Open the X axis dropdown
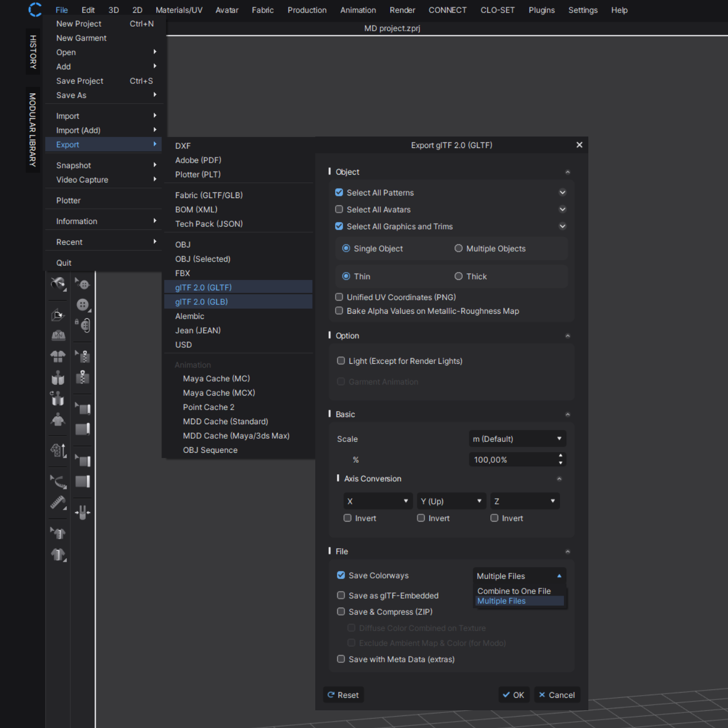The width and height of the screenshot is (728, 728). click(378, 501)
